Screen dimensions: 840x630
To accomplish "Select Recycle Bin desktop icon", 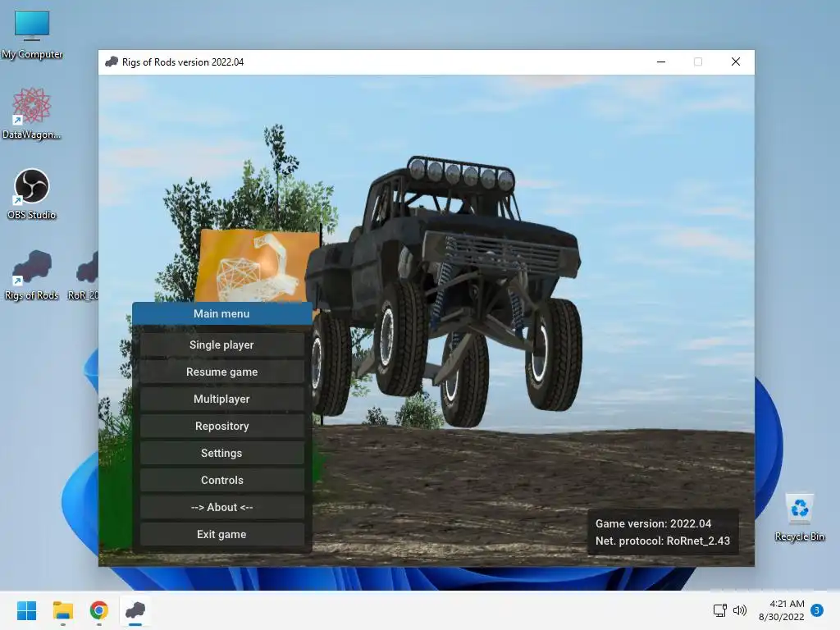I will tap(799, 517).
